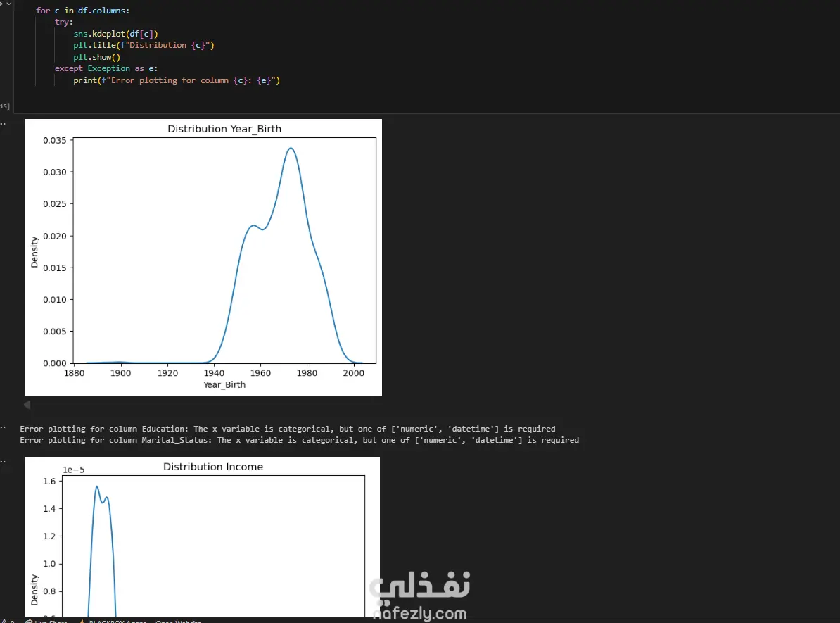Click the print error f-string line
Viewport: 840px width, 623px height.
click(177, 80)
